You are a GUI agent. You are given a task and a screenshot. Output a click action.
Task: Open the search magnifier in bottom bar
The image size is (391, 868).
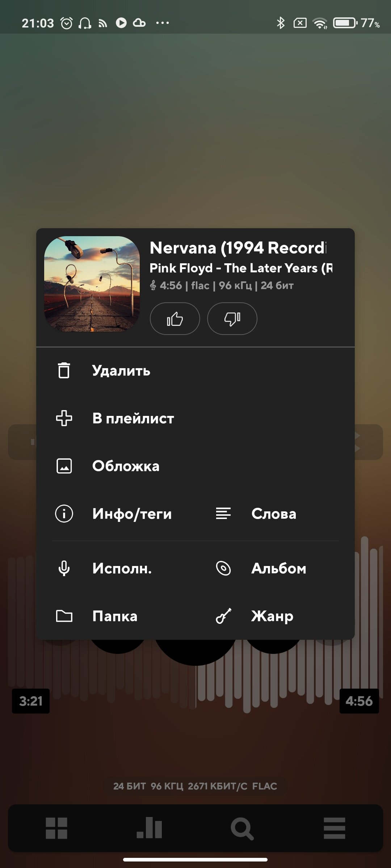[x=242, y=829]
